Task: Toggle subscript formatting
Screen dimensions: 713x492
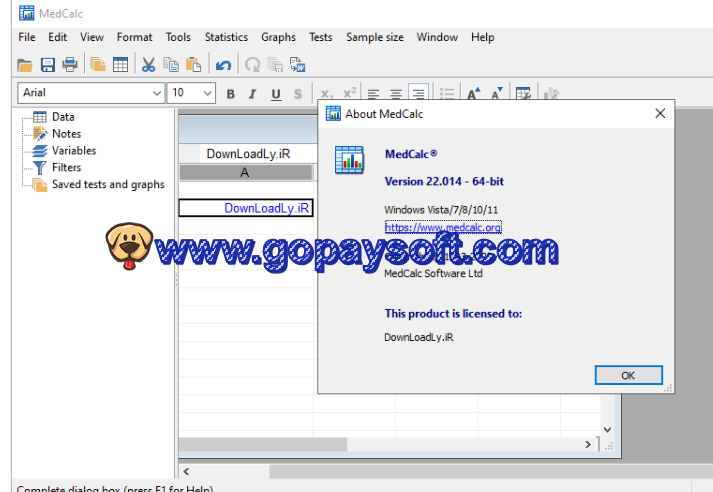Action: click(326, 94)
